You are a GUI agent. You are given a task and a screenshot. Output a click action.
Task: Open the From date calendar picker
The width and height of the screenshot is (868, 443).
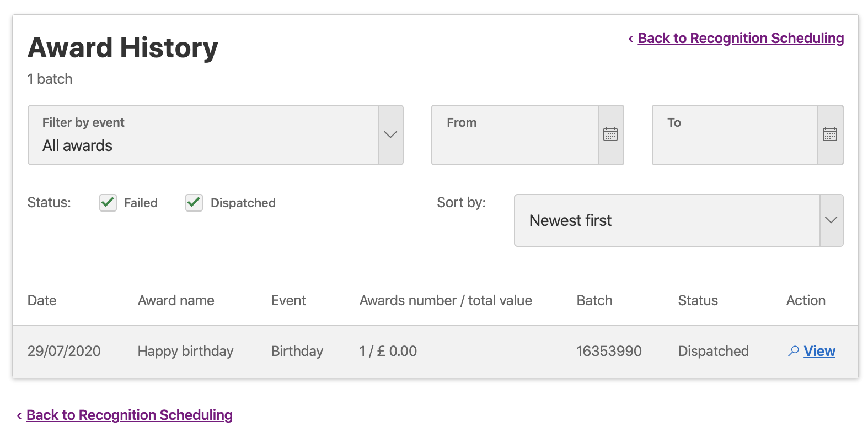point(610,134)
